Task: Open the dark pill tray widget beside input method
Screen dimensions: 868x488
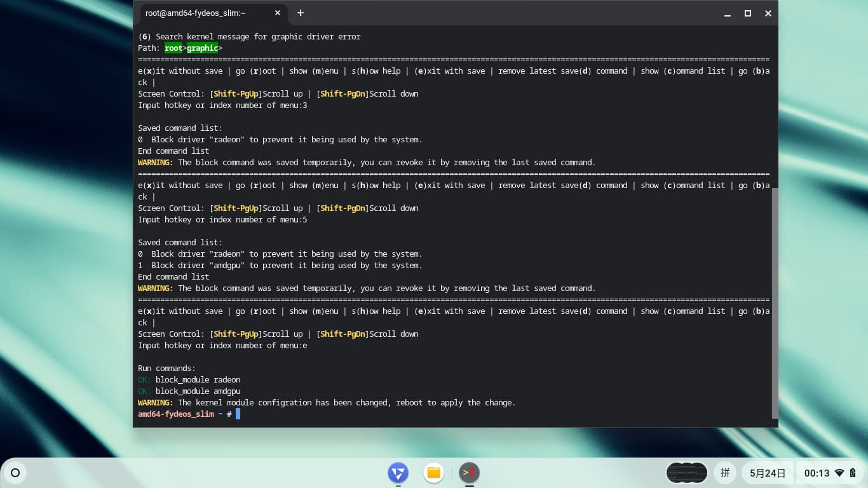Action: pos(687,473)
